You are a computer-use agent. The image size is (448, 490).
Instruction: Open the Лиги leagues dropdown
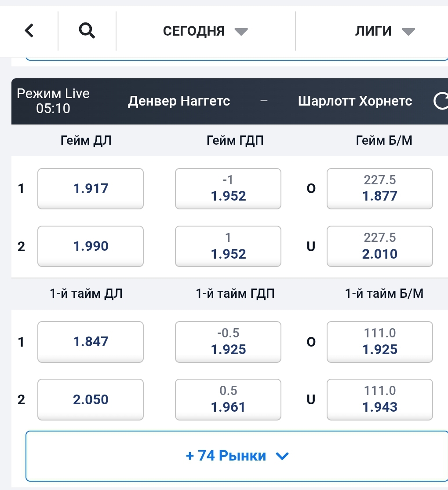pyautogui.click(x=385, y=31)
